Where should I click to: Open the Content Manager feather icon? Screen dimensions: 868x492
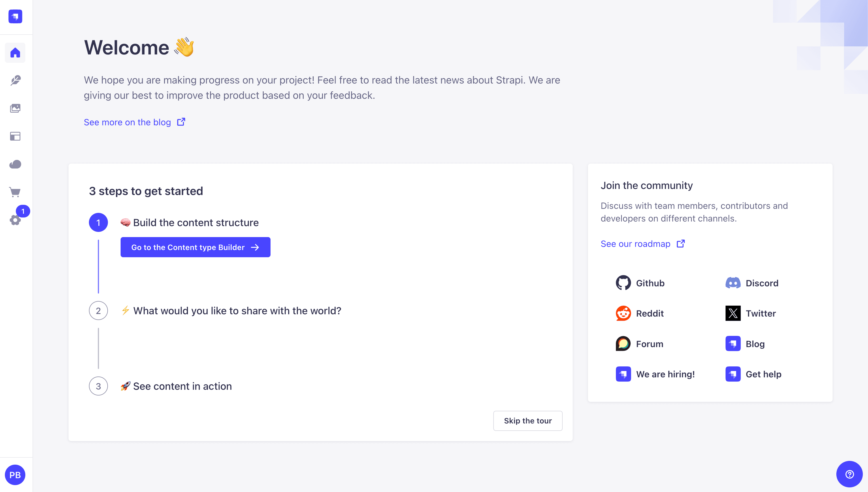point(15,80)
